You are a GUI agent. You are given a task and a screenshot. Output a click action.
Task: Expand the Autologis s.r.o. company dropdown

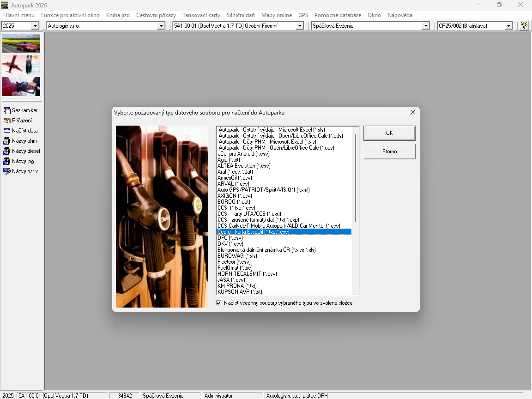161,26
